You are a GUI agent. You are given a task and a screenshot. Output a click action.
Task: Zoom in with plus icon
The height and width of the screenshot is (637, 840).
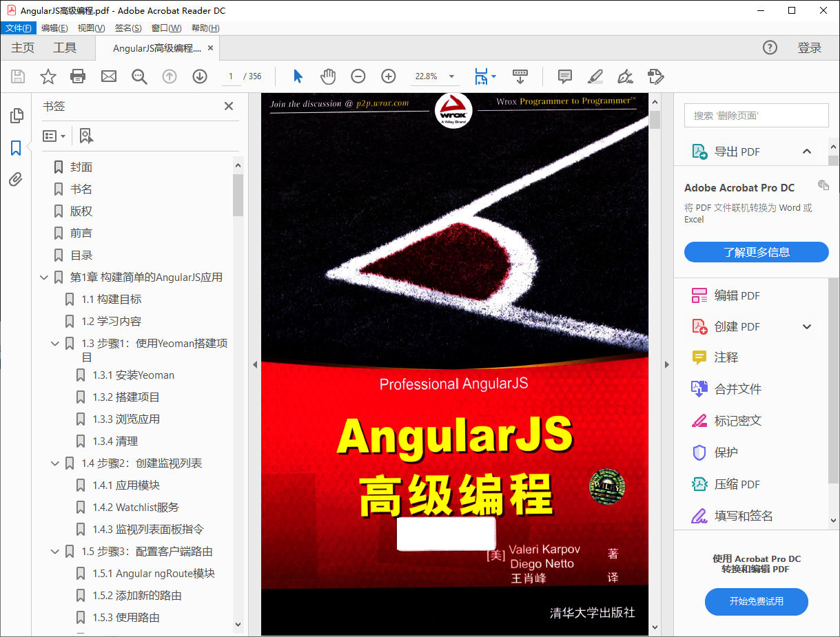pos(389,76)
